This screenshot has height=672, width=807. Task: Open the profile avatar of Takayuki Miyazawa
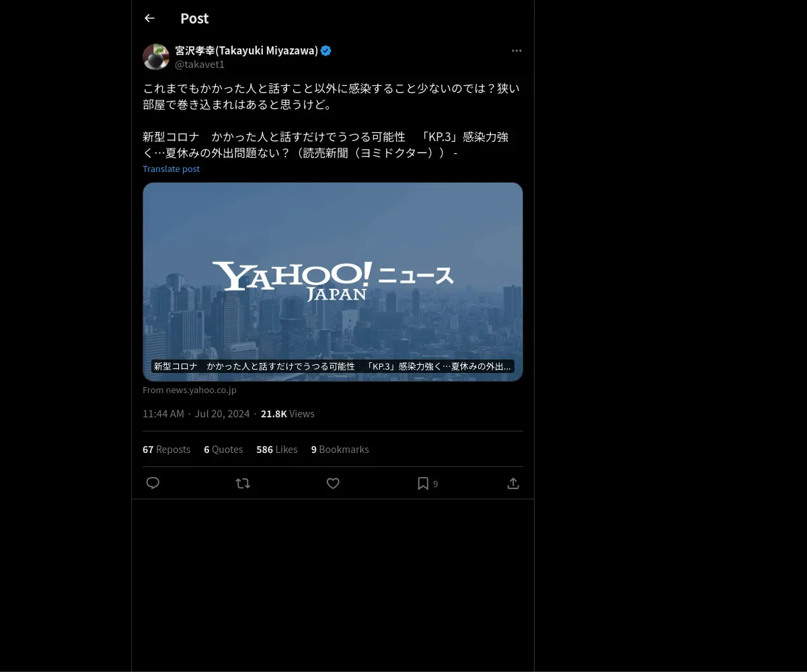[156, 57]
